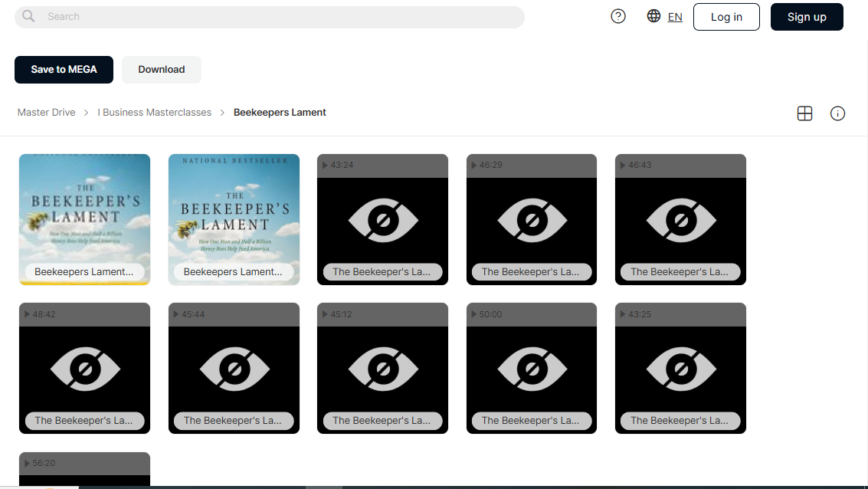
Task: Select the file name on the 50:00 video
Action: tap(531, 421)
